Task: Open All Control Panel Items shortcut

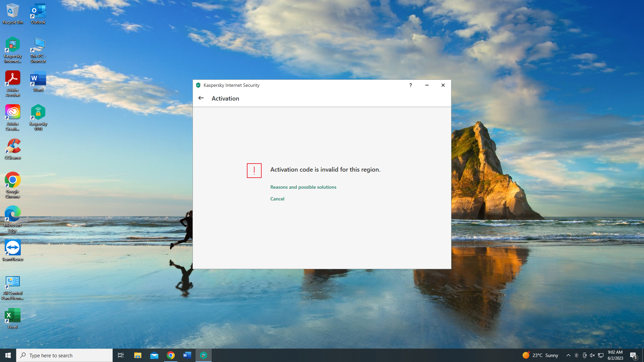Action: point(13,287)
